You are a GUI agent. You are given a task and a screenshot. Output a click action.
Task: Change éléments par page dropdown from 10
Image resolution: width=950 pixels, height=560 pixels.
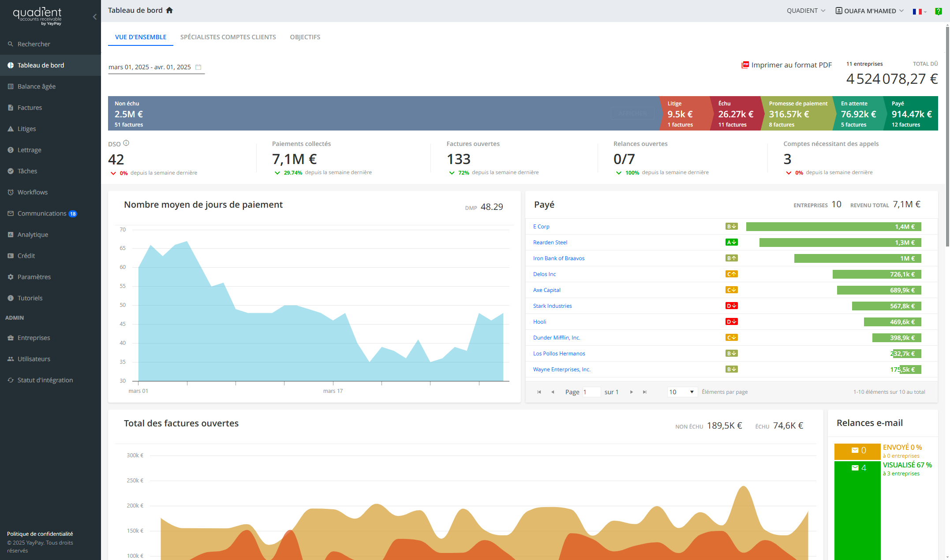(x=682, y=392)
